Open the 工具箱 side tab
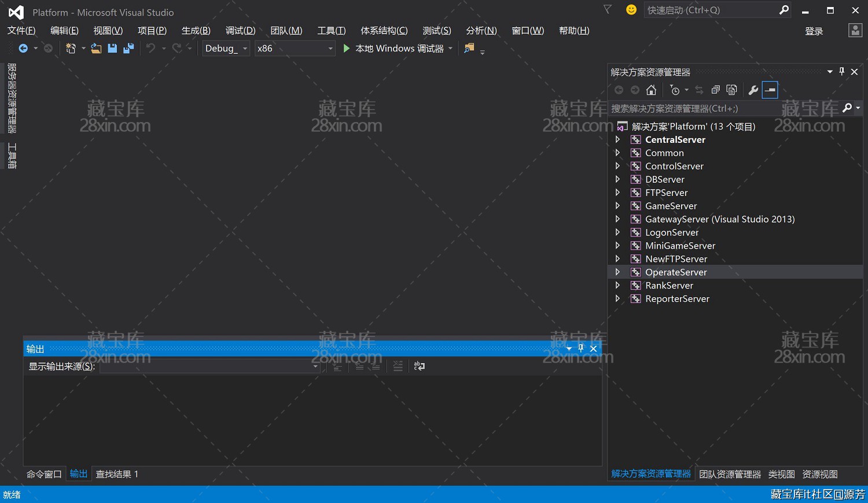 point(12,156)
